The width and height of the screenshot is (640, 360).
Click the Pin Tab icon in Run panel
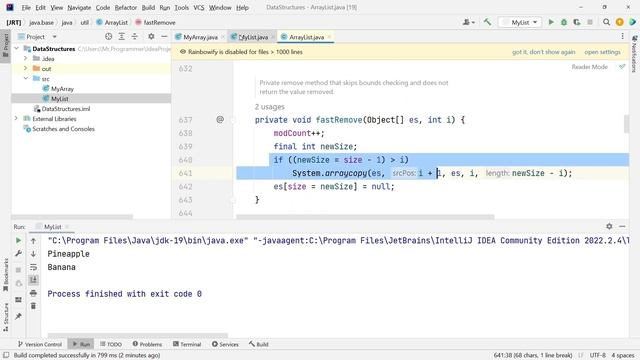[18, 316]
